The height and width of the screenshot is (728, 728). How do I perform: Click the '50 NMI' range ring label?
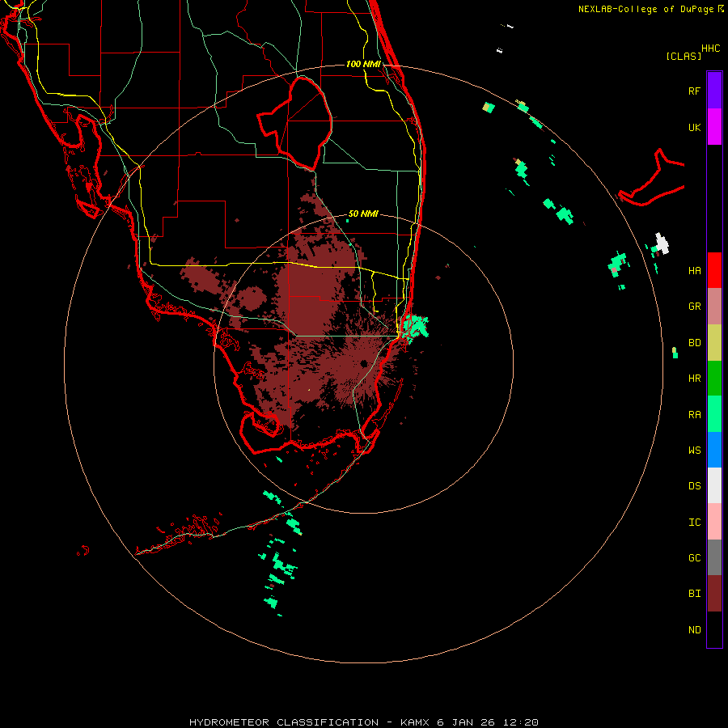pyautogui.click(x=363, y=214)
